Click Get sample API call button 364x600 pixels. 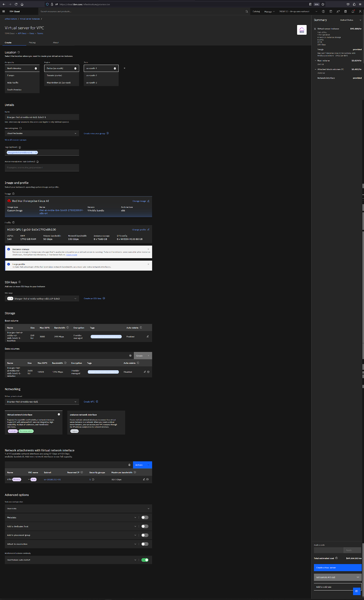[x=338, y=577]
